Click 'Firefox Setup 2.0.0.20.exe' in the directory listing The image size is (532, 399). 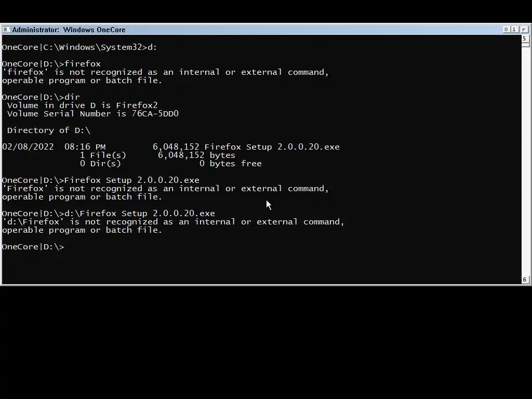point(272,147)
